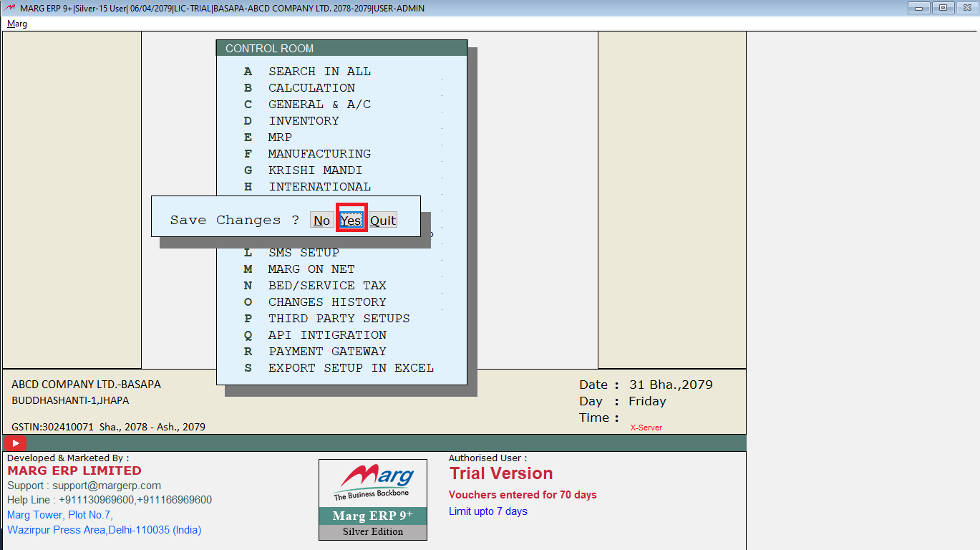This screenshot has height=550, width=980.
Task: Select MANUFACTURING option
Action: point(319,154)
